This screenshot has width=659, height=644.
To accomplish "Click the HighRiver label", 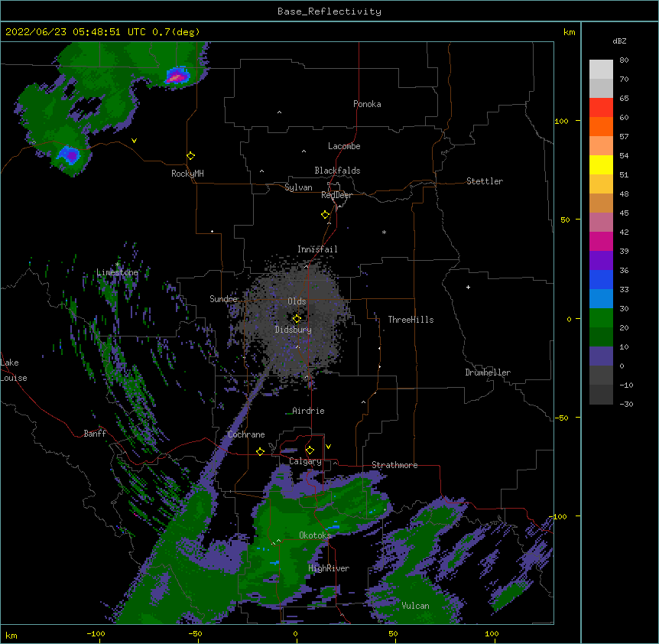I will tap(329, 568).
